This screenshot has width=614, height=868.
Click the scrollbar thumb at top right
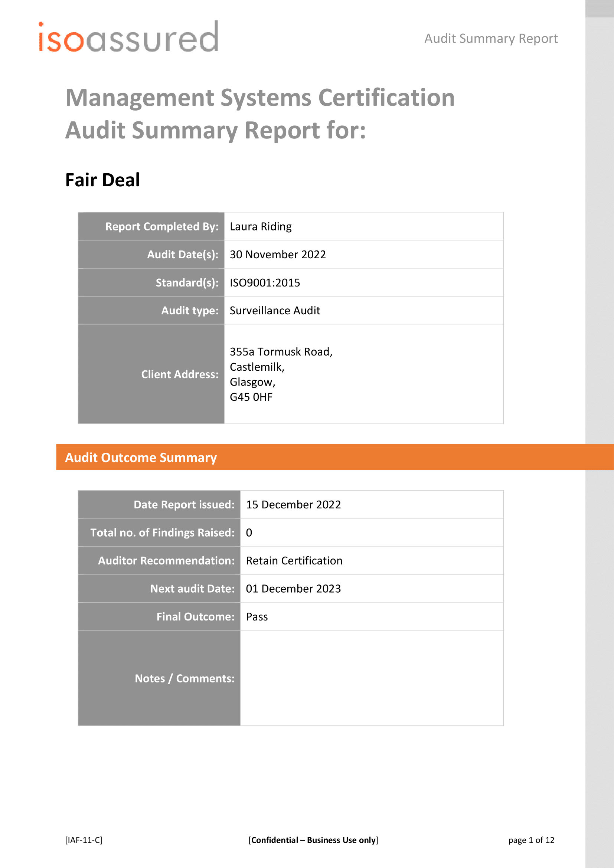click(x=599, y=8)
